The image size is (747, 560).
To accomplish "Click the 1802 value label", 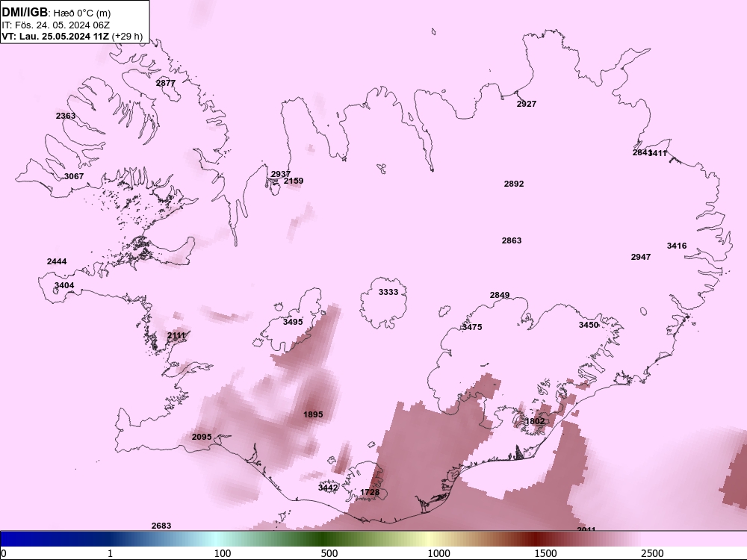I will [x=535, y=421].
